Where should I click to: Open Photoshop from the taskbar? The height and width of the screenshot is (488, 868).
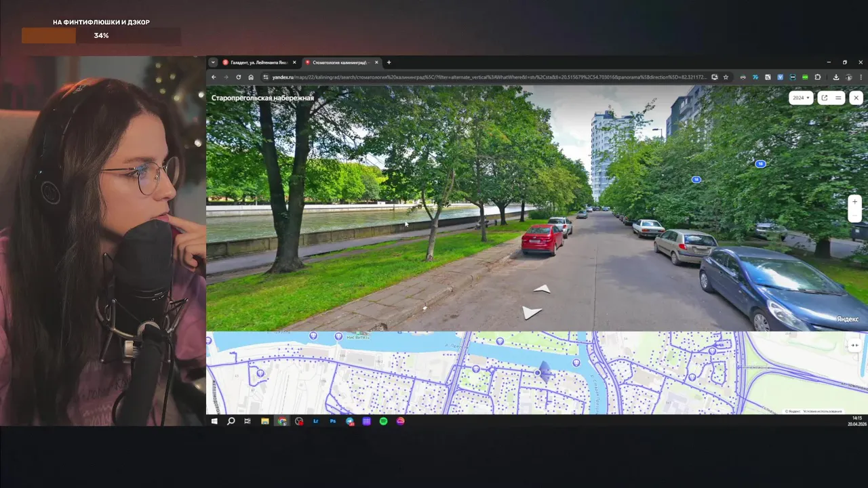tap(333, 421)
